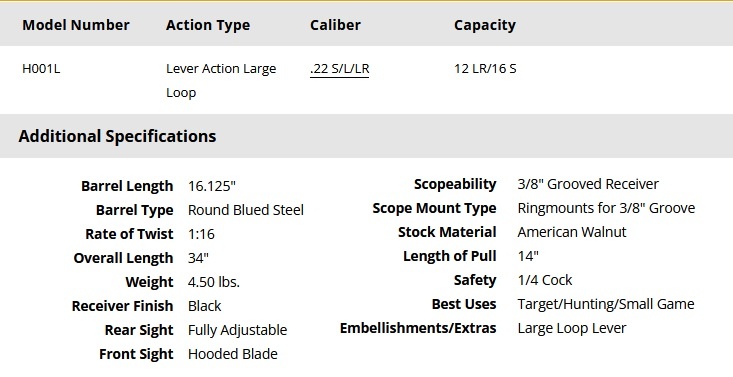Click the Model Number column header
This screenshot has width=733, height=377.
tap(76, 25)
